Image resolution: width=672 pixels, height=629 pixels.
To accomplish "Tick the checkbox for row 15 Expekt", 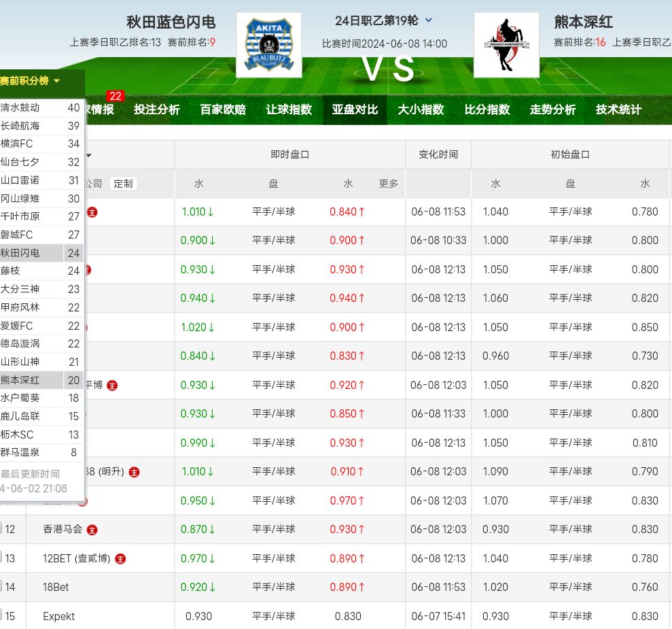I will pos(1,616).
